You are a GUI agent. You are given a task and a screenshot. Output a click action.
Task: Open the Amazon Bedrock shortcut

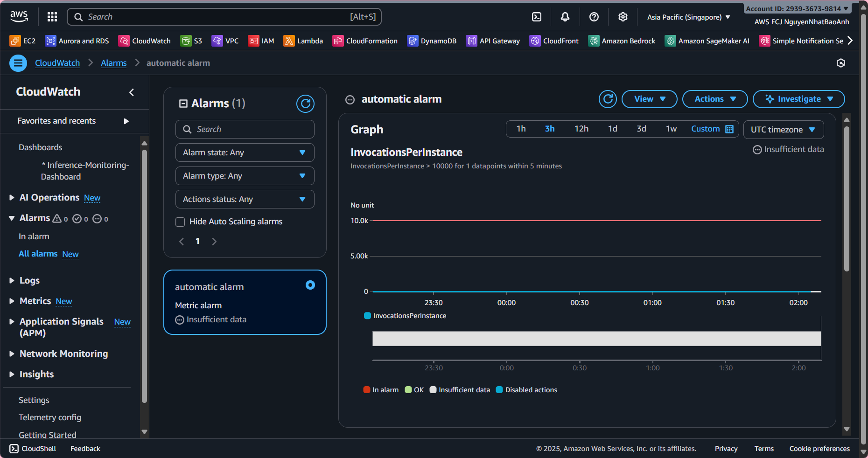(622, 41)
